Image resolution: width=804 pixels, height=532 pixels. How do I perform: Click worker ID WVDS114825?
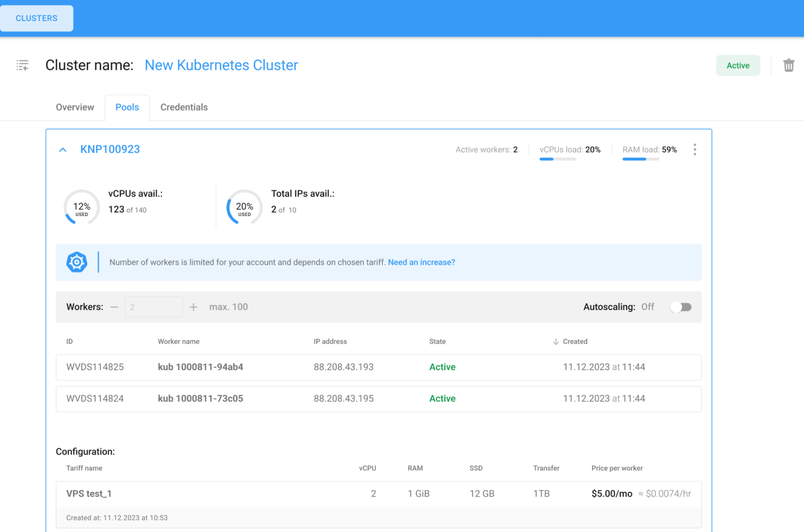pyautogui.click(x=95, y=367)
